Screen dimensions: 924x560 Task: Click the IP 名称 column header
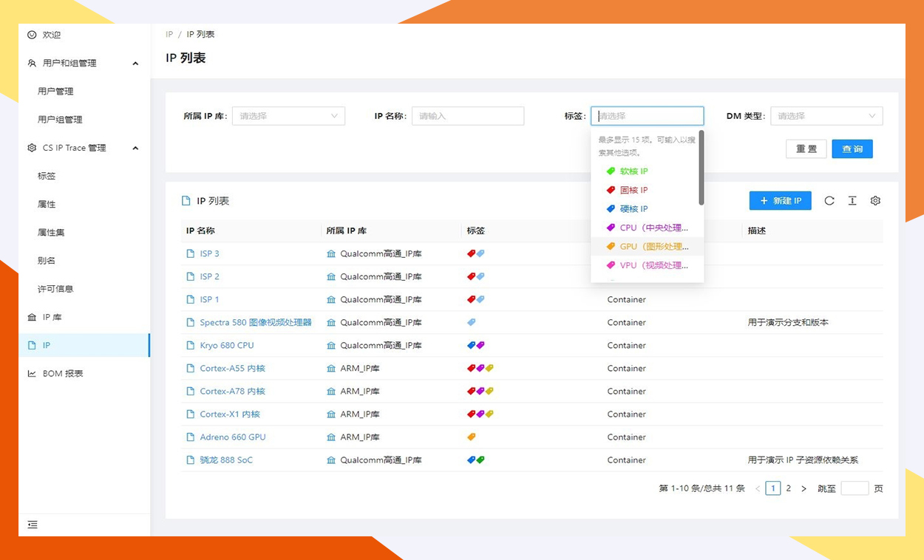[200, 231]
